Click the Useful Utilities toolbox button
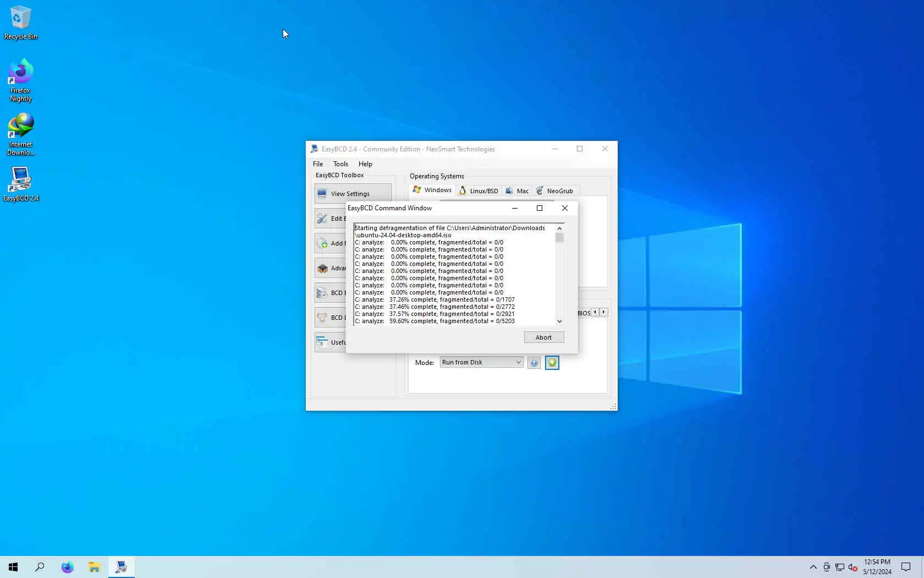Viewport: 924px width, 578px height. [331, 342]
